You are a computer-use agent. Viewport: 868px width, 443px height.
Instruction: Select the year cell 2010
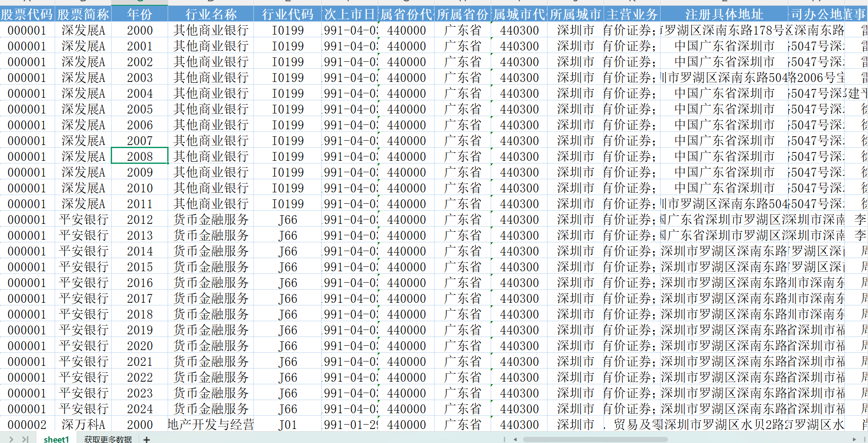pos(140,188)
